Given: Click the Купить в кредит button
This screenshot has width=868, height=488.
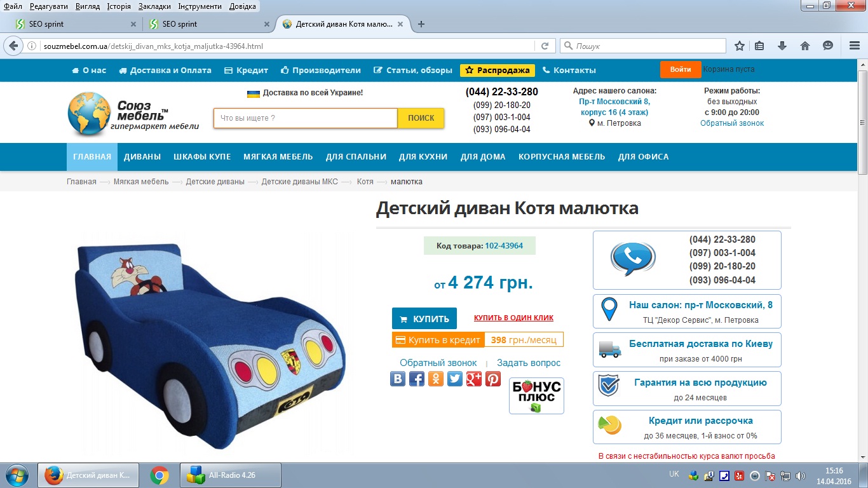Looking at the screenshot, I should (x=438, y=340).
